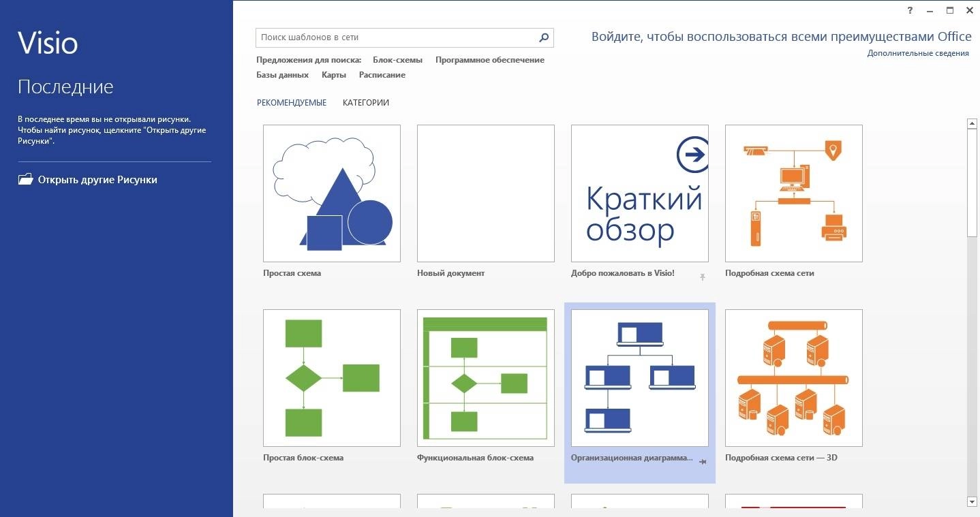Switch to the КАТЕГОРИИ tab
The width and height of the screenshot is (980, 517).
pos(366,103)
